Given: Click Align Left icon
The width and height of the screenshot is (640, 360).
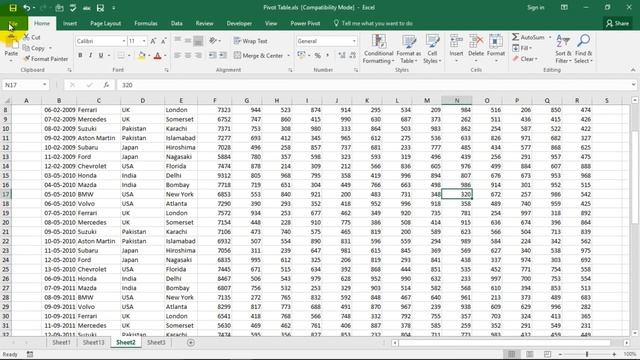Looking at the screenshot, I should click(177, 55).
